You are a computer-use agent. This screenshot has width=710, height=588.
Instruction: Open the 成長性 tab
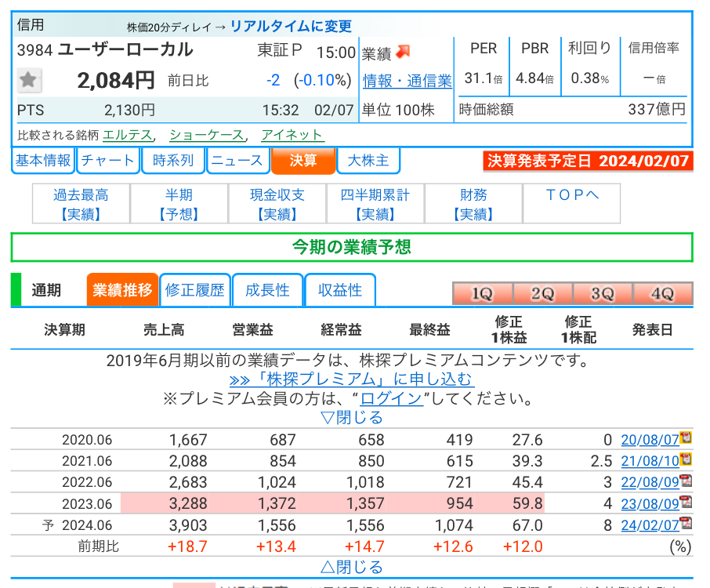click(x=267, y=290)
